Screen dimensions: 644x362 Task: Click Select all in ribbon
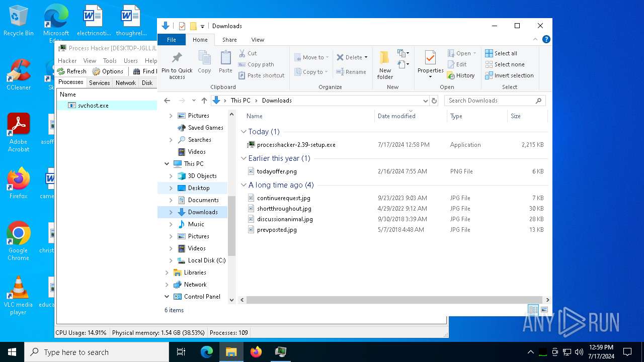[x=501, y=53]
